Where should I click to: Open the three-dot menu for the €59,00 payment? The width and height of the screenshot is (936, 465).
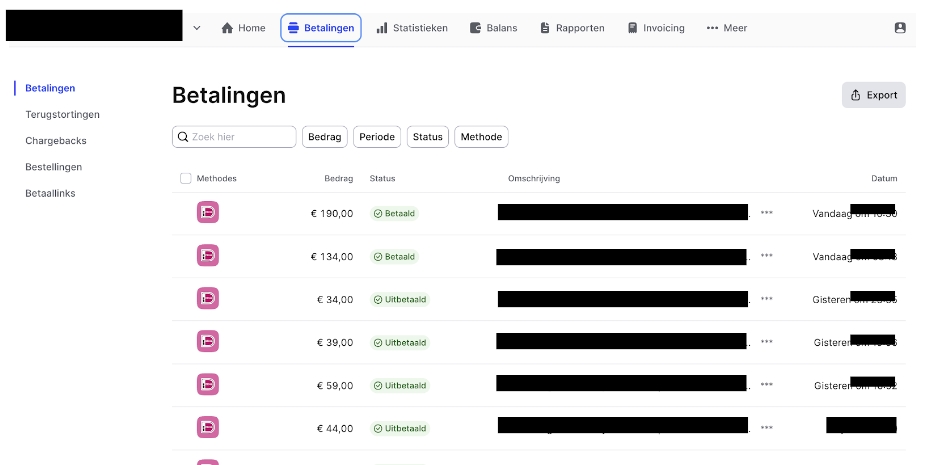point(767,385)
